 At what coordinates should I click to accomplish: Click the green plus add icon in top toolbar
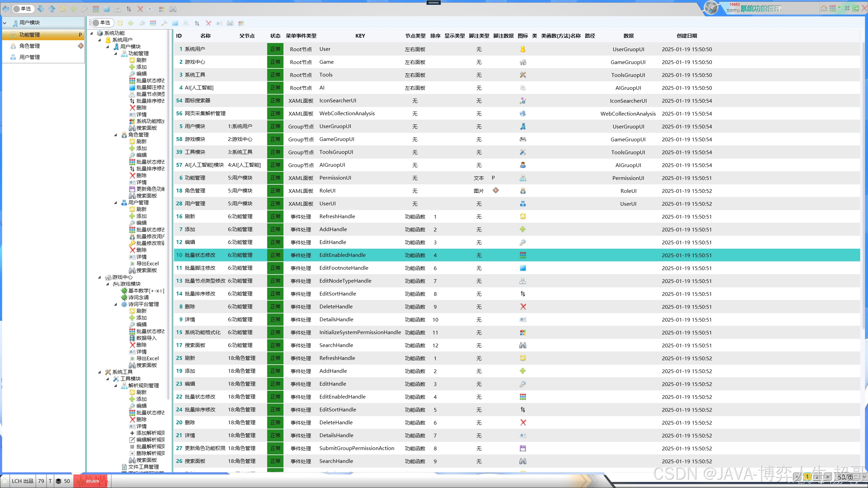(x=74, y=9)
